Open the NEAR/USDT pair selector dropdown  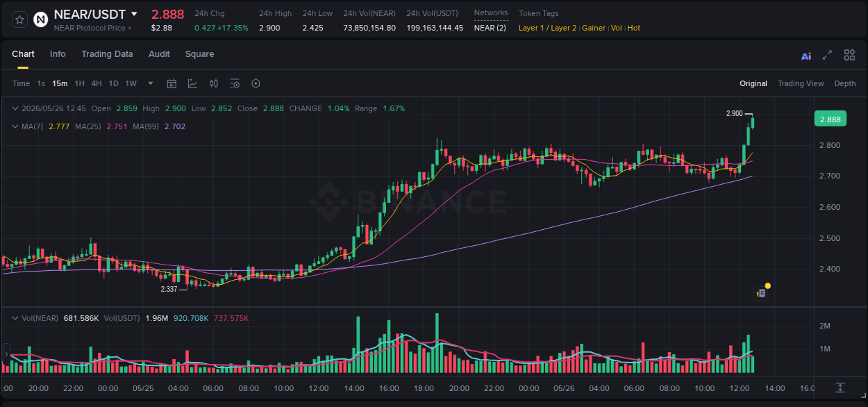click(134, 15)
